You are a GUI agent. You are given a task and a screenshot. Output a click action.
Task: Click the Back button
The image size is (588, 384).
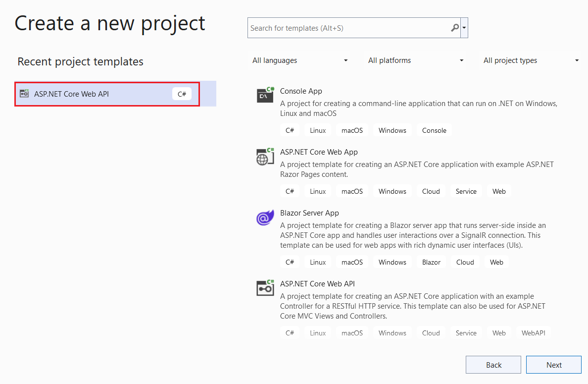pyautogui.click(x=493, y=364)
